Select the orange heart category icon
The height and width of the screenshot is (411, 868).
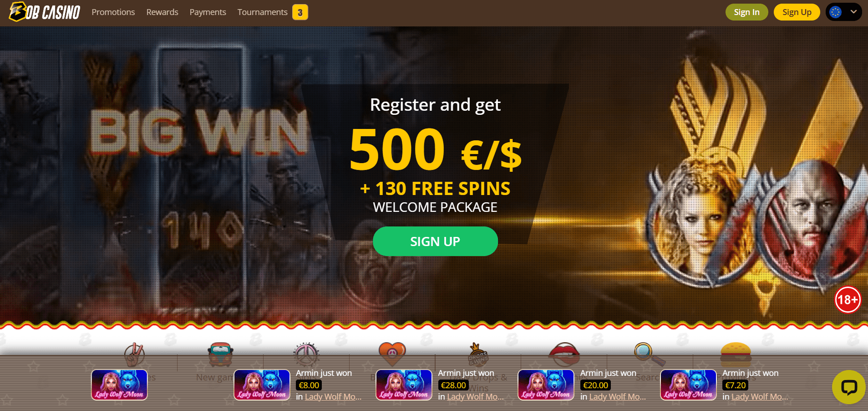392,354
